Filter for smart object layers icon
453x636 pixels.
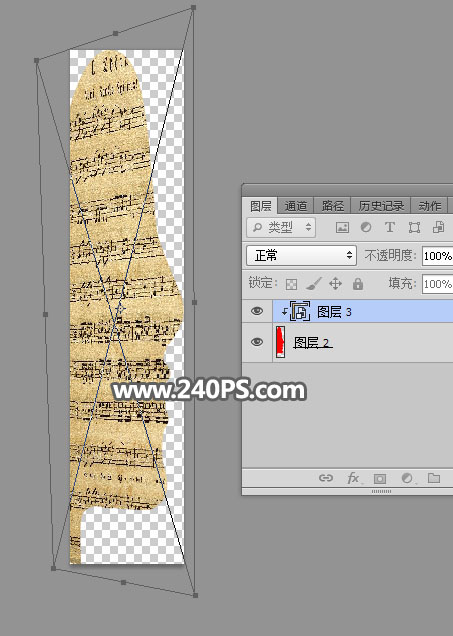pos(438,227)
